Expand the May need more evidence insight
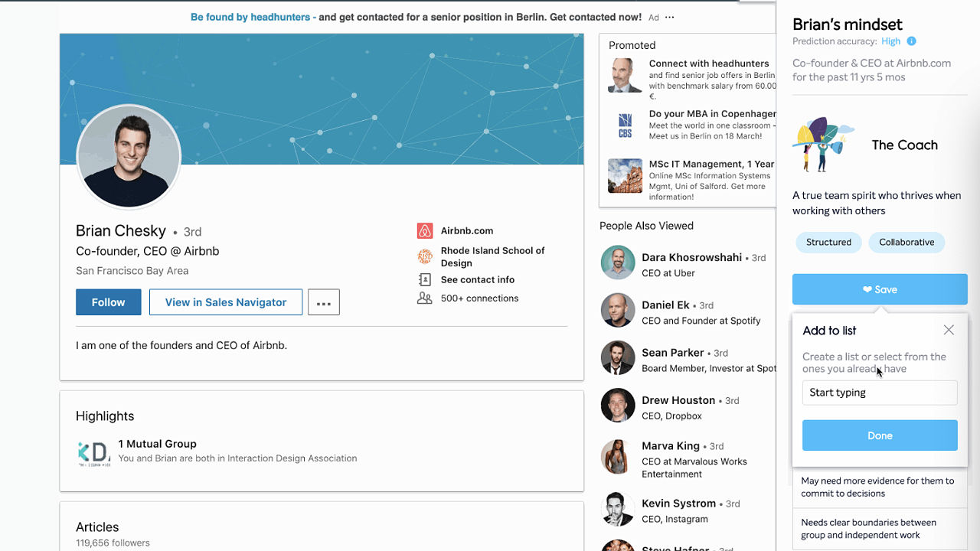980x551 pixels. coord(879,487)
